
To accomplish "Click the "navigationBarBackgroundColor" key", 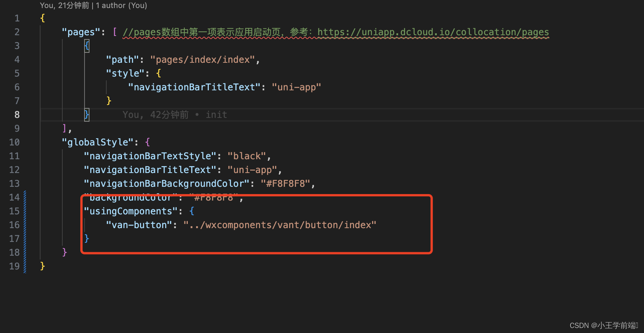I will [x=167, y=184].
